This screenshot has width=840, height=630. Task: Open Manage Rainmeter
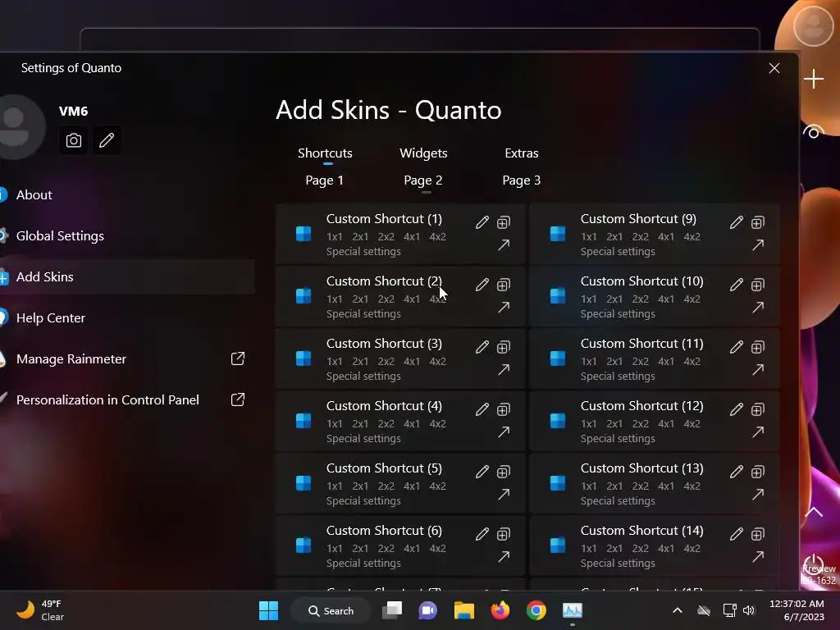click(x=71, y=359)
